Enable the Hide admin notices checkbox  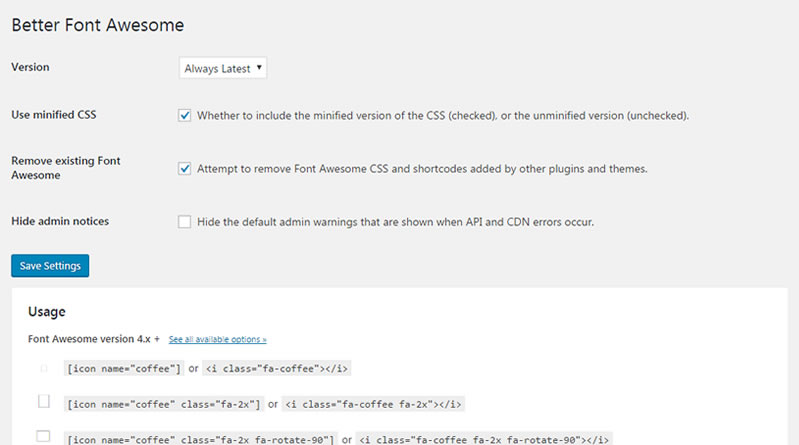tap(184, 222)
